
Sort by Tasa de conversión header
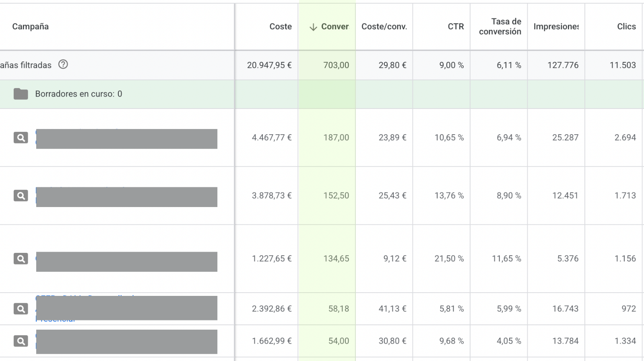pos(500,27)
